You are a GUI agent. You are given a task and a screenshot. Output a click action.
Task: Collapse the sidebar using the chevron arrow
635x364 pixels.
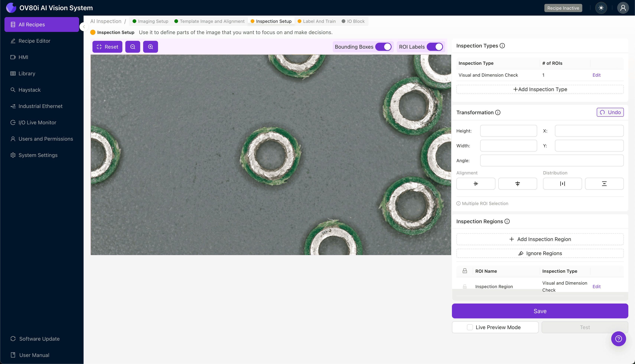coord(84,27)
